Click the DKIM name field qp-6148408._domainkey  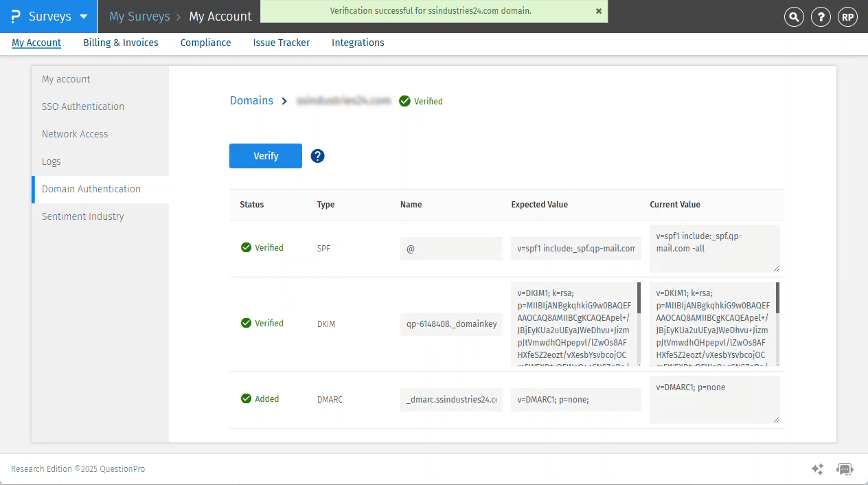(x=451, y=324)
